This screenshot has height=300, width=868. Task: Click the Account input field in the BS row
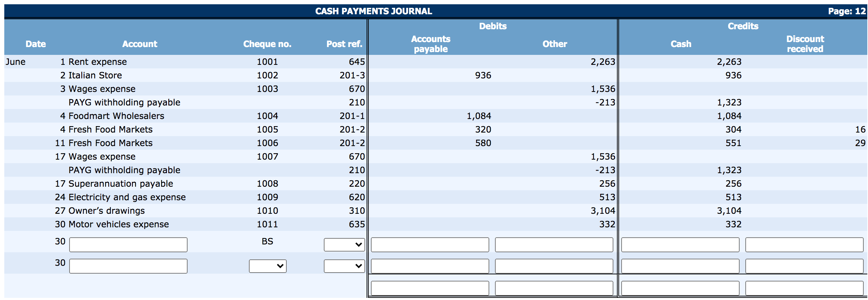[x=128, y=245]
